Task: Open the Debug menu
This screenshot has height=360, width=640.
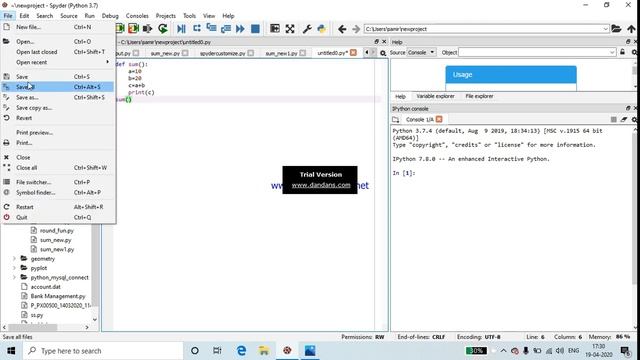Action: (x=110, y=16)
